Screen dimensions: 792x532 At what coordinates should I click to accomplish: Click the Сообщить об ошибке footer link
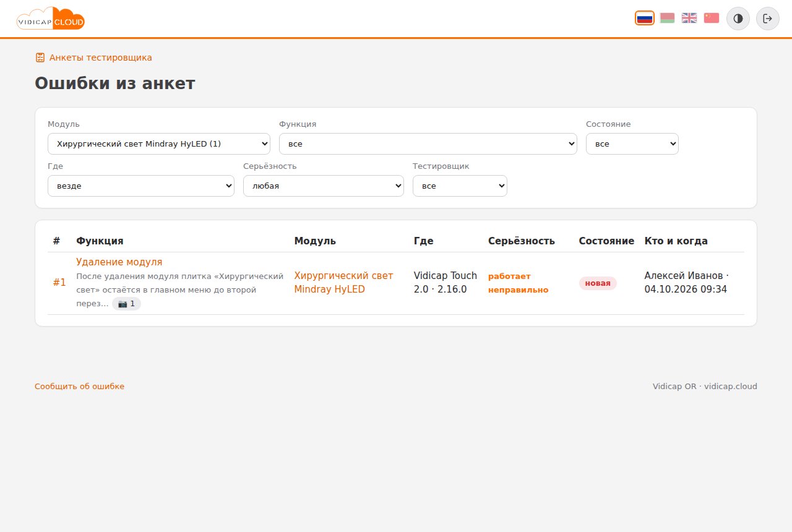[x=79, y=387]
